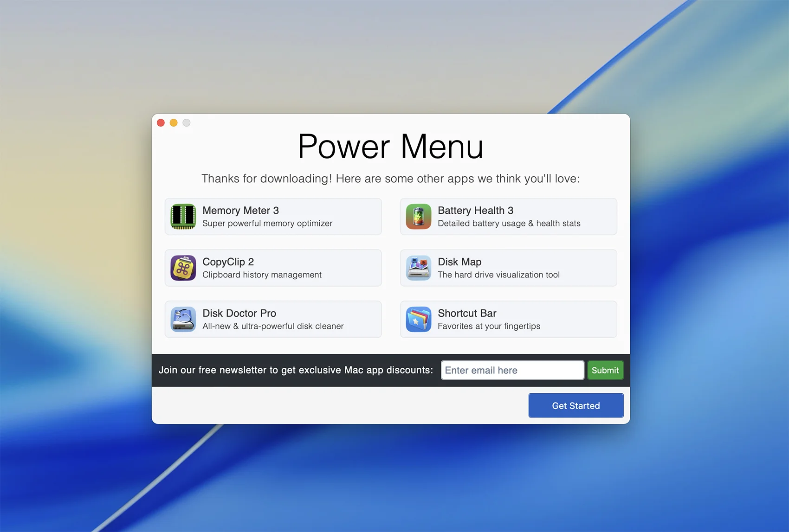Click 'Favorites at your fingertips' description
The height and width of the screenshot is (532, 789).
click(489, 327)
